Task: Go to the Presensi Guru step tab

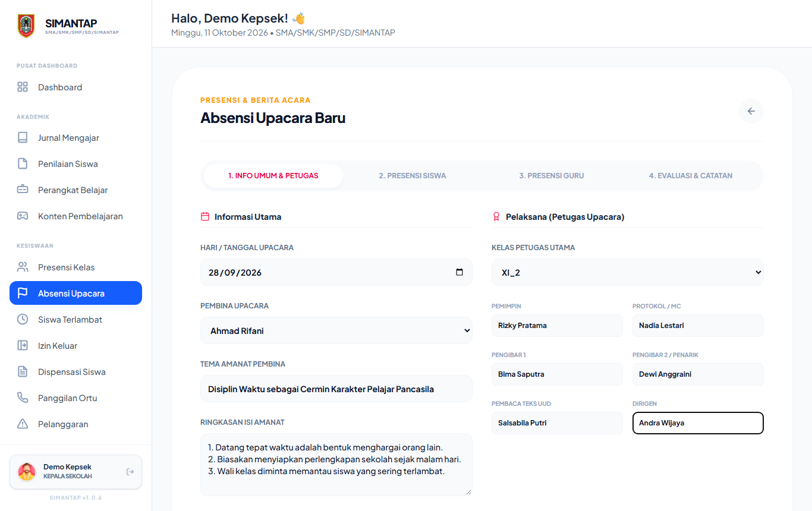Action: click(x=552, y=176)
